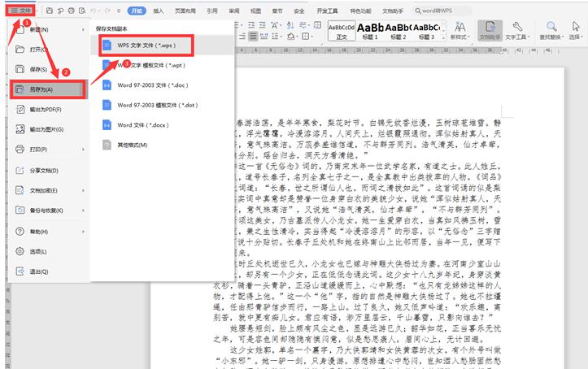Select 打印(P) in the file menu

pos(49,149)
